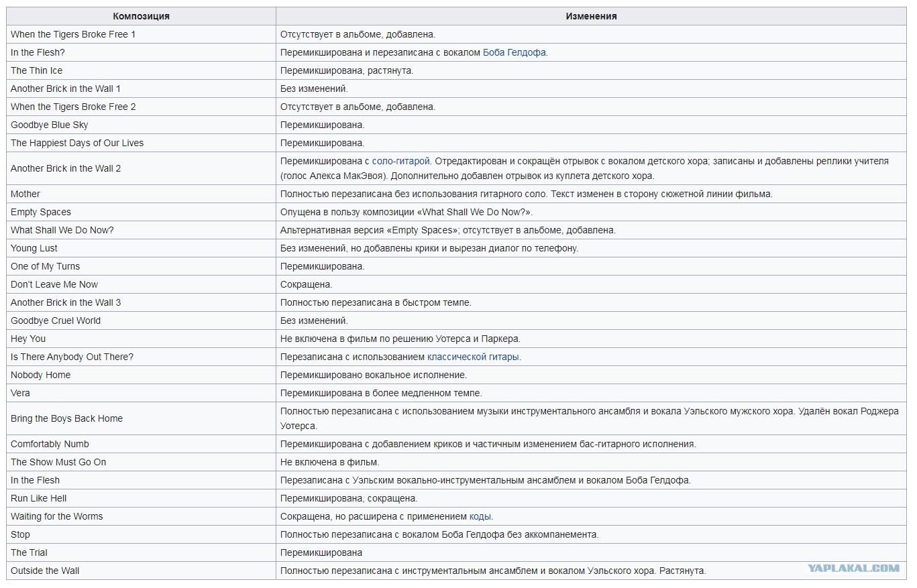Click the коды link

[480, 516]
